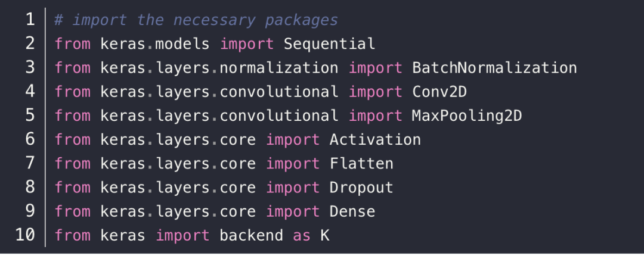
Task: Click line number 4 in the gutter
Action: (30, 92)
